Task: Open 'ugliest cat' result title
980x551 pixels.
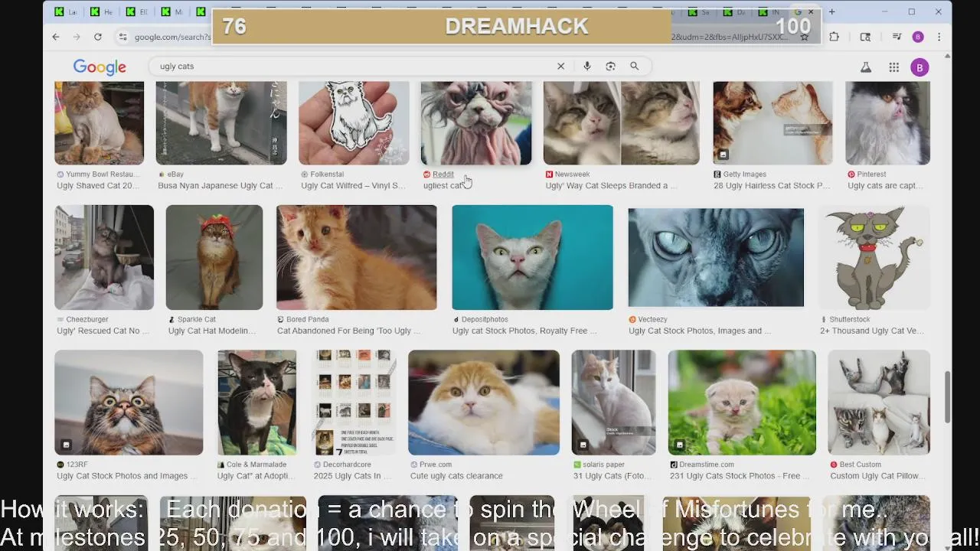Action: [x=443, y=186]
